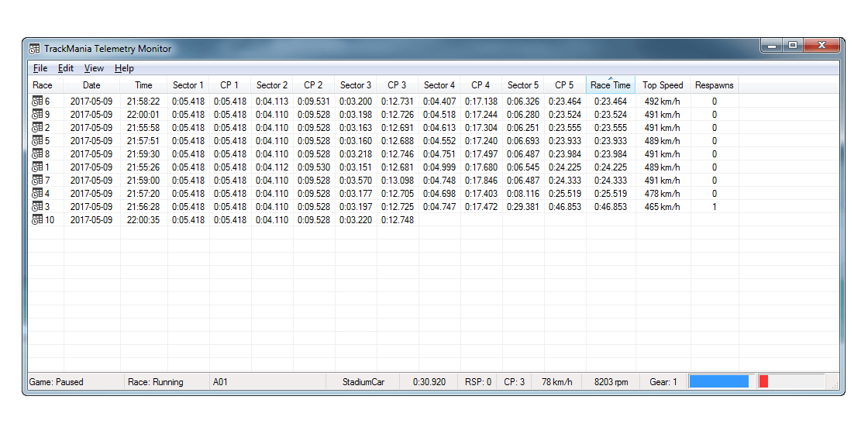Click the red brake bar in status bar
Image resolution: width=868 pixels, height=434 pixels.
(x=763, y=381)
